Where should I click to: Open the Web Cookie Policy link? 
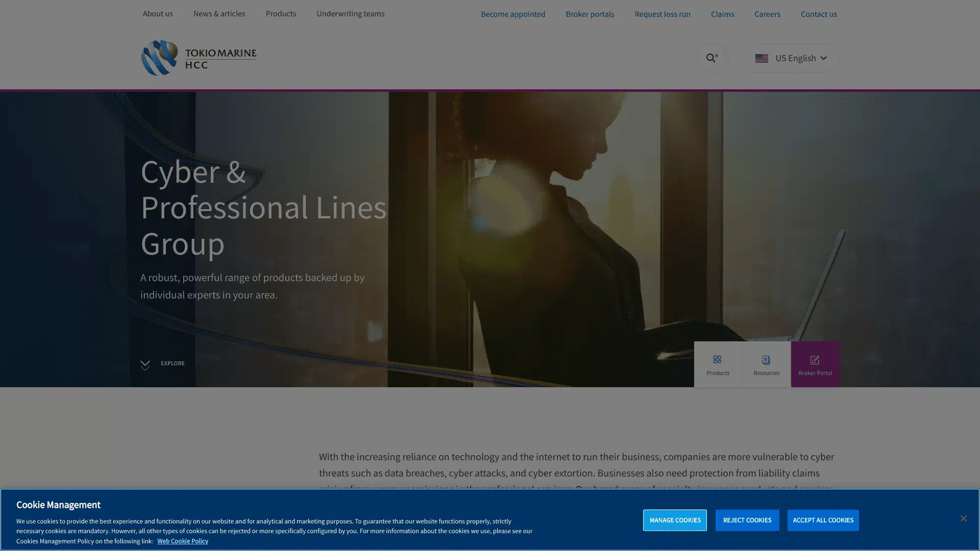pos(182,541)
